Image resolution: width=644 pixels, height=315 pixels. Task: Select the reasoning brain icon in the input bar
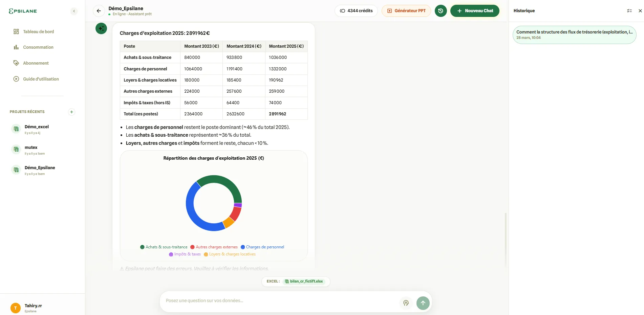[x=406, y=303]
